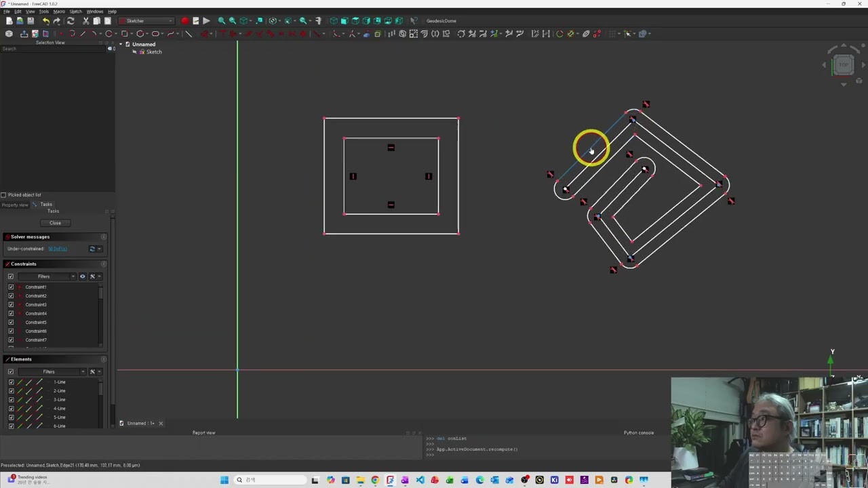Image resolution: width=868 pixels, height=488 pixels.
Task: Toggle the Elements filter master checkbox
Action: 10,371
